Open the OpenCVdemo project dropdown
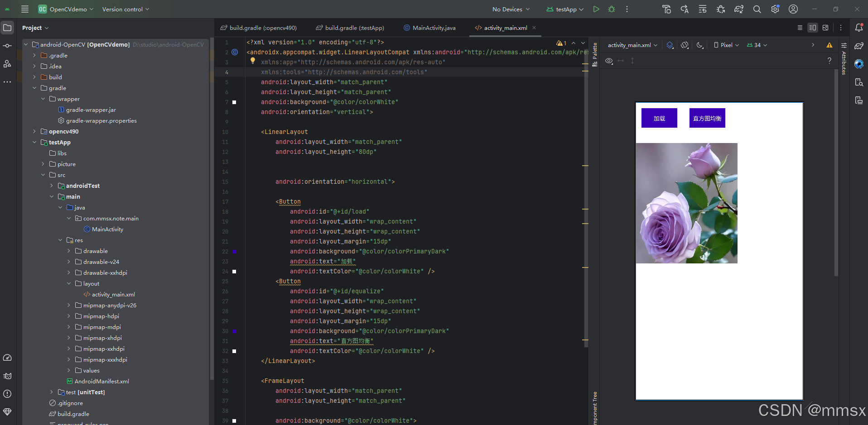 point(66,9)
